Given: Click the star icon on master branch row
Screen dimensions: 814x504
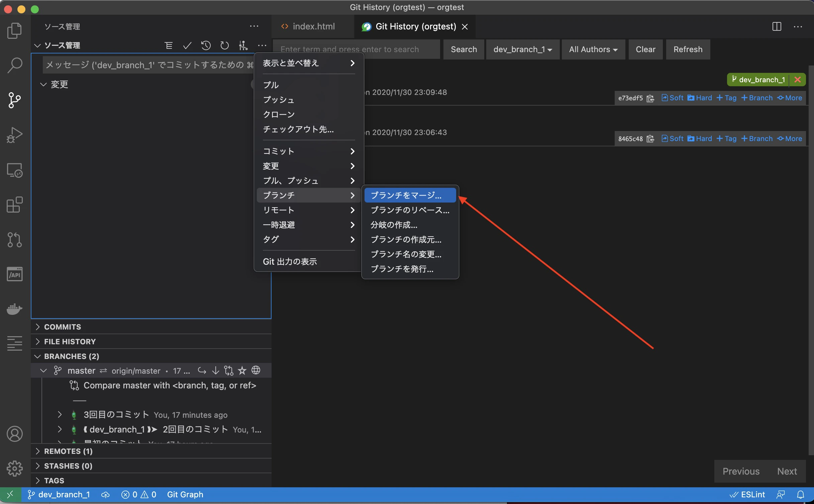Looking at the screenshot, I should click(242, 370).
